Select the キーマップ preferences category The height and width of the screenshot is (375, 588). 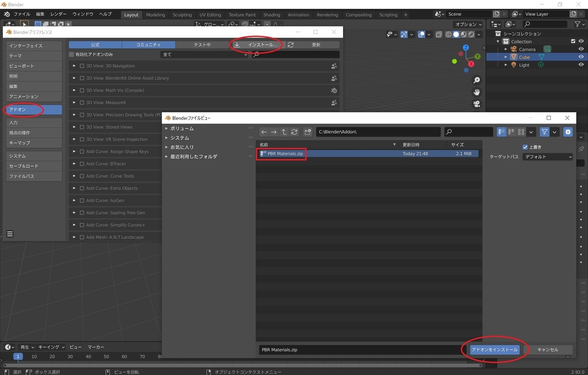(x=34, y=142)
